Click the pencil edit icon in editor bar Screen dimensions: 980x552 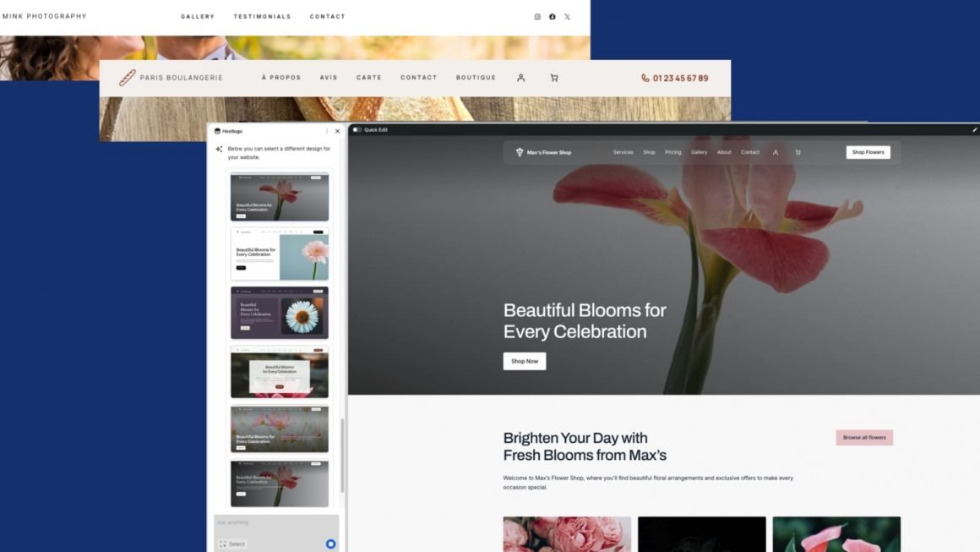coord(974,130)
